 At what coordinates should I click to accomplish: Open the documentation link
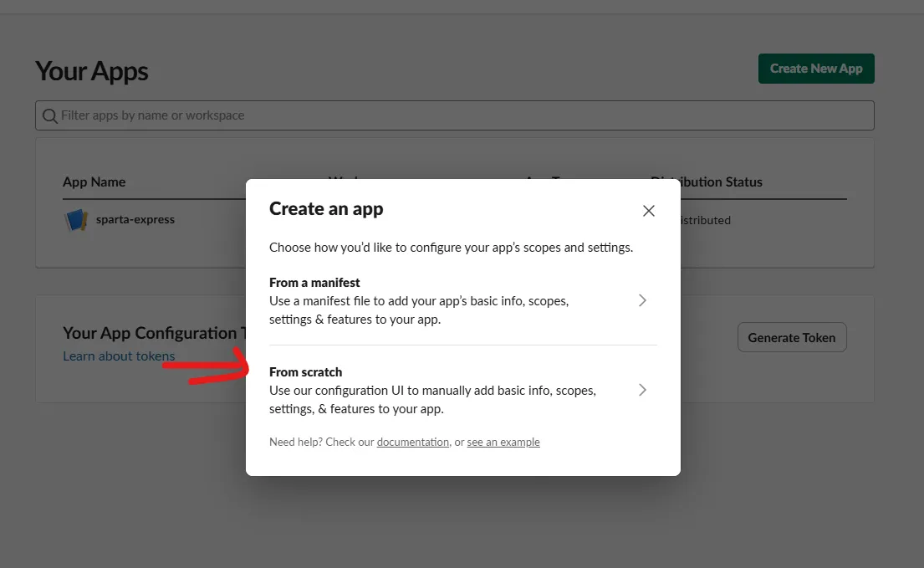(x=412, y=442)
